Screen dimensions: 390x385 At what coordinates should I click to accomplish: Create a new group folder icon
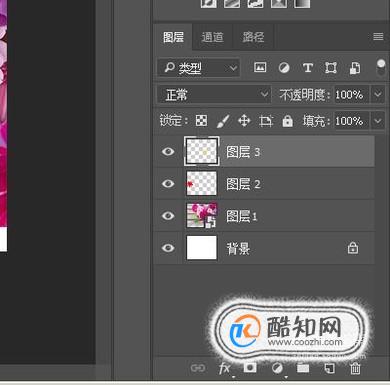[x=303, y=368]
